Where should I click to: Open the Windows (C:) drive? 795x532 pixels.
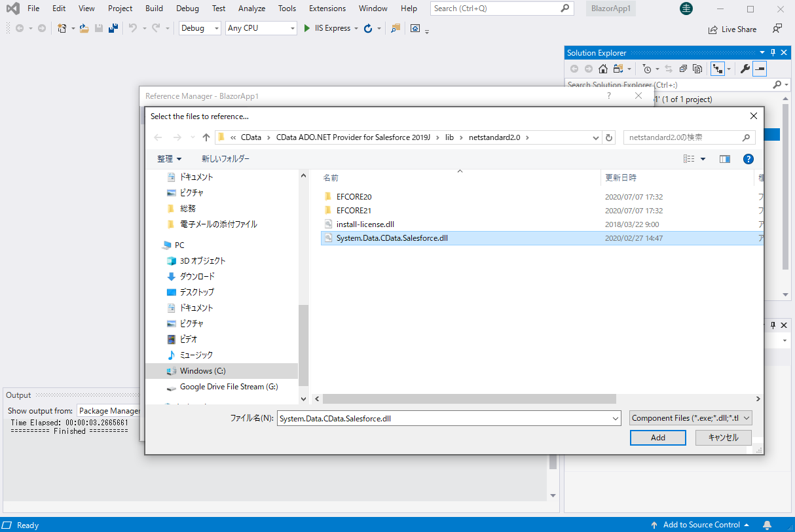[x=202, y=371]
